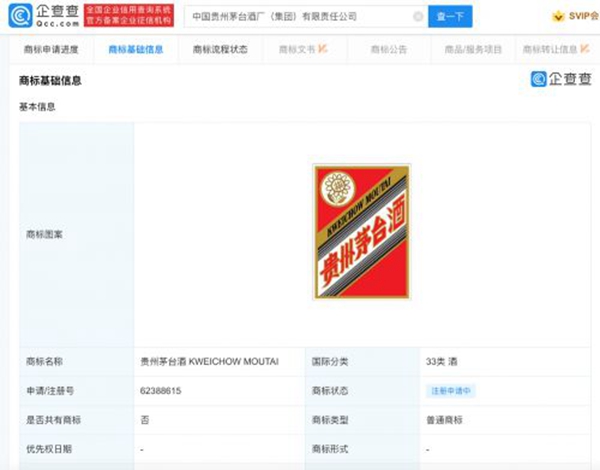
Task: Click the registration number 62388615
Action: point(160,391)
